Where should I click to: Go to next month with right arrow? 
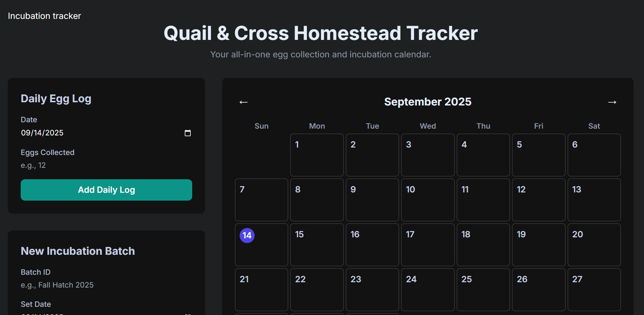(x=612, y=102)
